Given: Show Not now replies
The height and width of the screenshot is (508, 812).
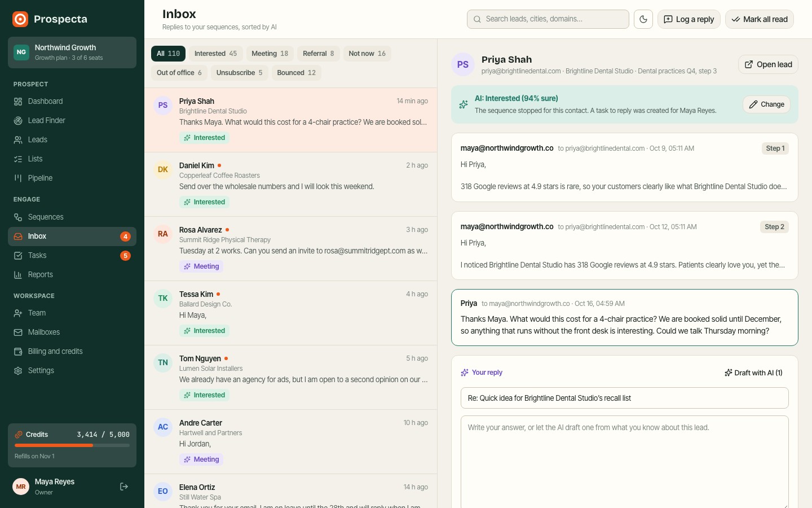Looking at the screenshot, I should (x=367, y=54).
